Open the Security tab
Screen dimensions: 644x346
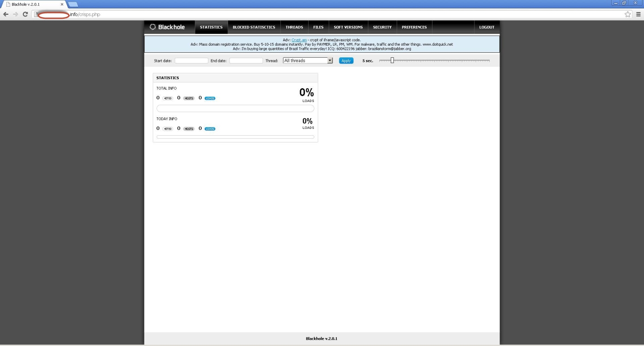382,27
